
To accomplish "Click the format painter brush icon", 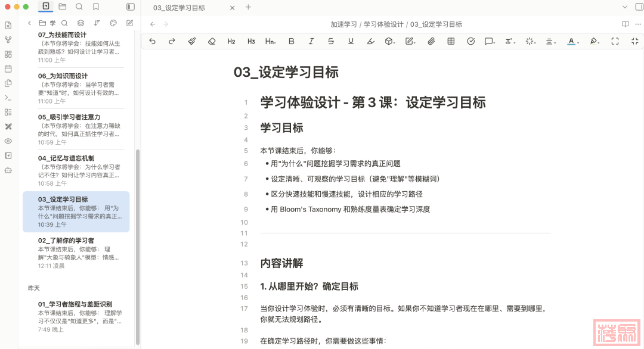I will tap(191, 41).
